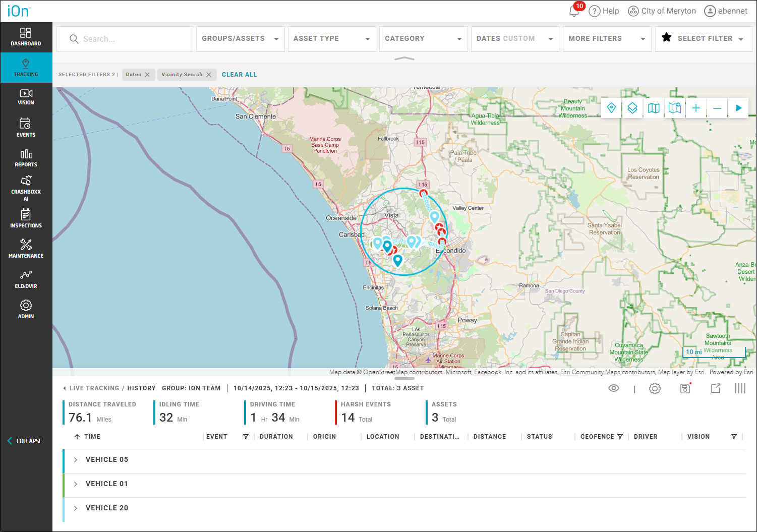
Task: Open the map layers tool
Action: point(632,108)
